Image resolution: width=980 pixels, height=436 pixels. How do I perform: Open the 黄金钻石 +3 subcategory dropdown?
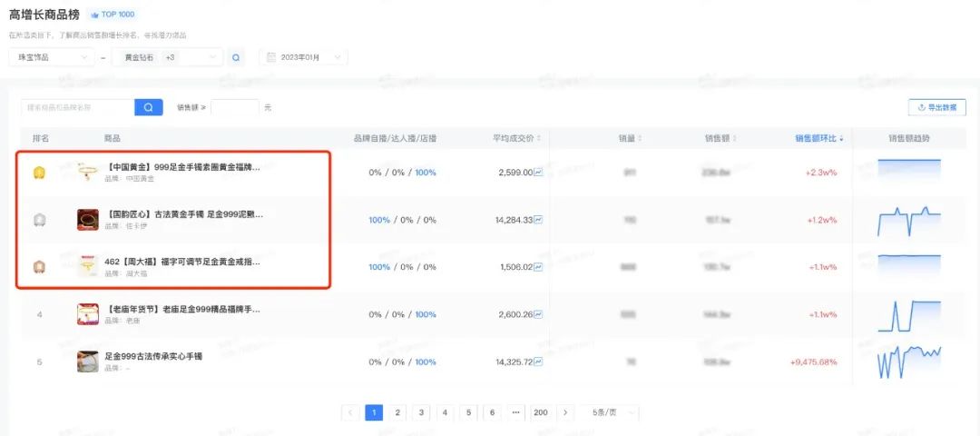[168, 57]
